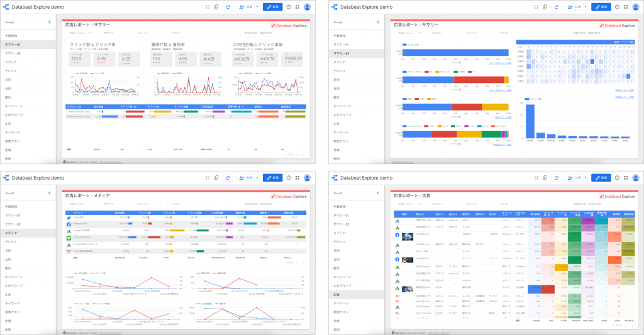The height and width of the screenshot is (335, 644).
Task: Click the LINE icon in the media table
Action: (69, 238)
